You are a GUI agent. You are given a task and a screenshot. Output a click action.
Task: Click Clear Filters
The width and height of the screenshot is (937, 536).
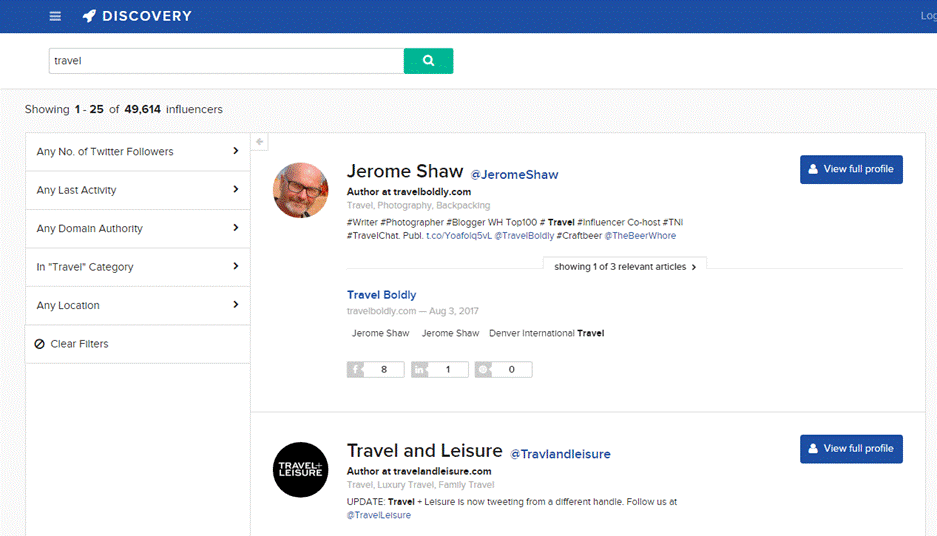[78, 344]
